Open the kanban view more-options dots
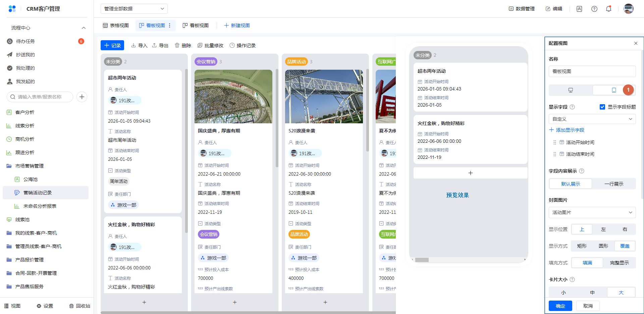 point(170,25)
